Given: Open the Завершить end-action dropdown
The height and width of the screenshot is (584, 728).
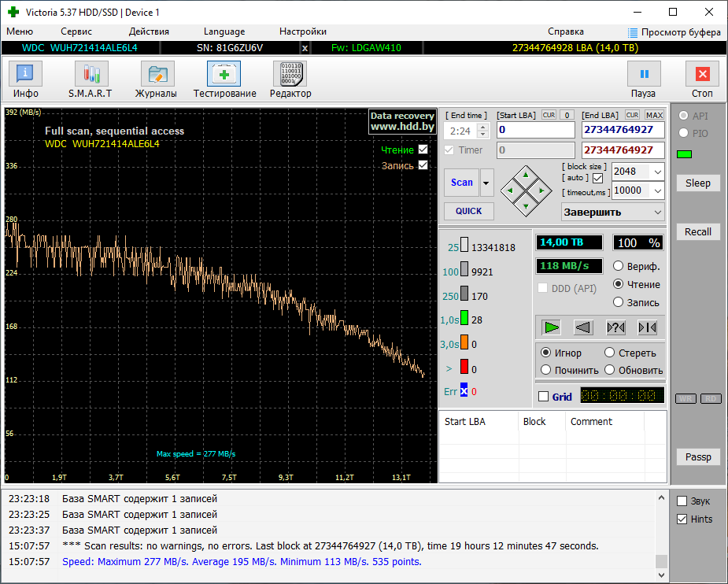Looking at the screenshot, I should [657, 212].
